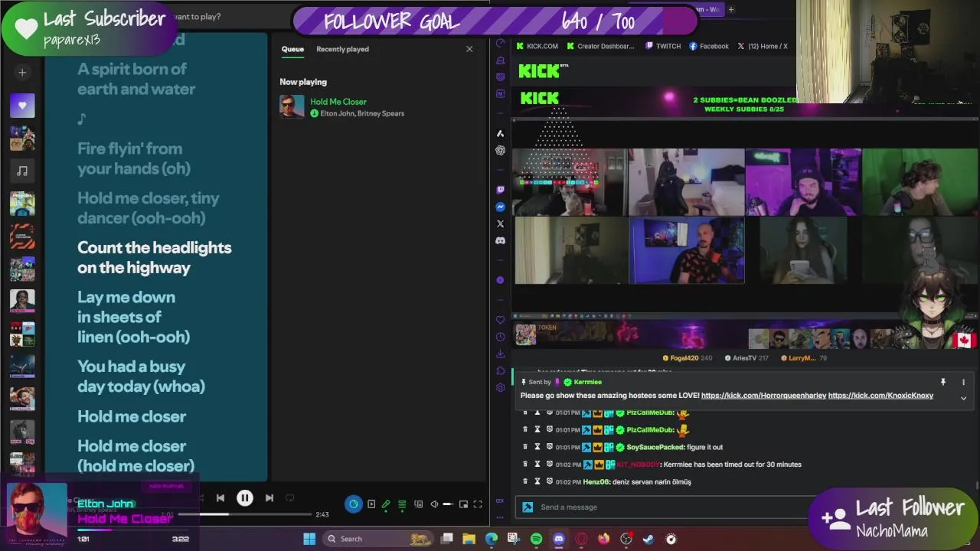Image resolution: width=980 pixels, height=551 pixels.
Task: Select AriesTV on the leaderboard
Action: click(744, 358)
